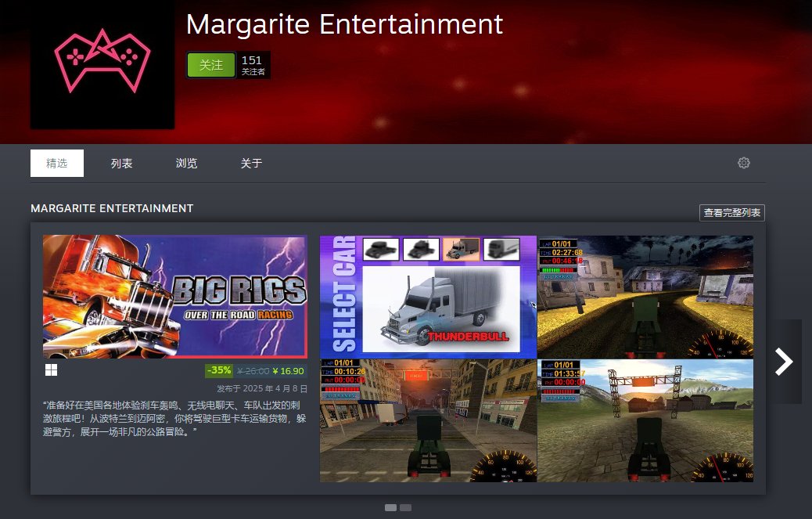Image resolution: width=812 pixels, height=519 pixels.
Task: Go to the 浏览 tab
Action: click(x=186, y=163)
